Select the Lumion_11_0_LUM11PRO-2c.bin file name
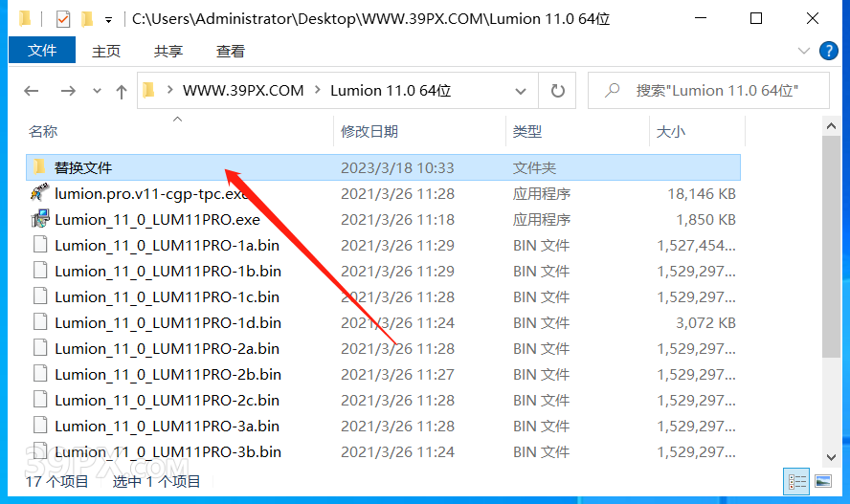The width and height of the screenshot is (850, 504). (167, 401)
